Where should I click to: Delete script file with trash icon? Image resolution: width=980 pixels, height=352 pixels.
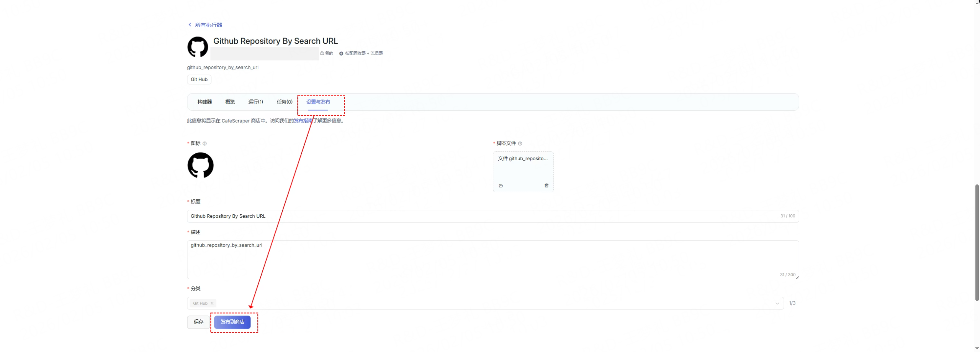coord(546,186)
